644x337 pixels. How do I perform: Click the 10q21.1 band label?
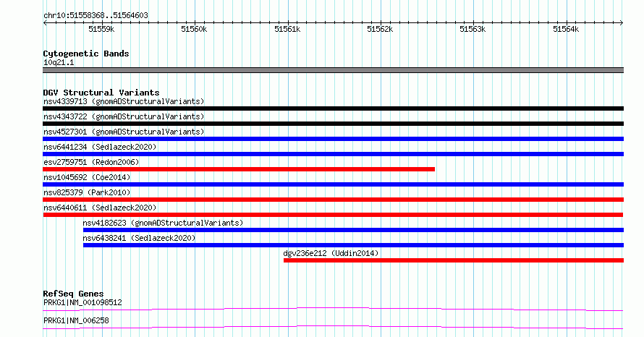point(59,62)
